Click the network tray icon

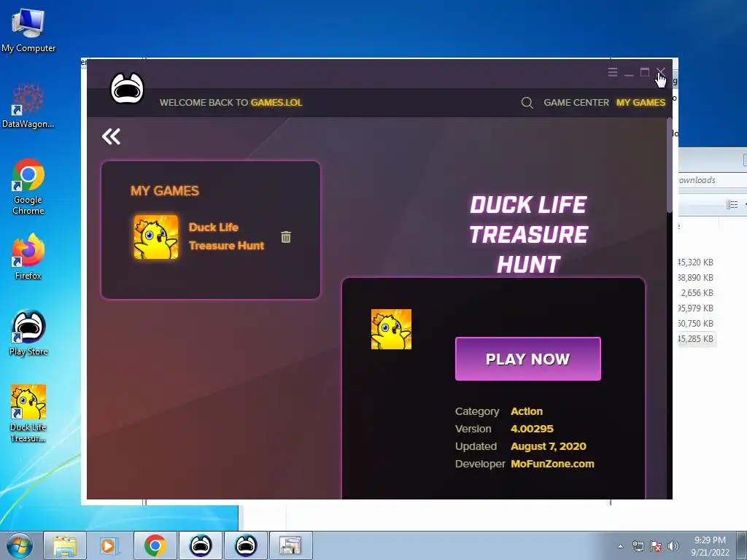point(638,546)
